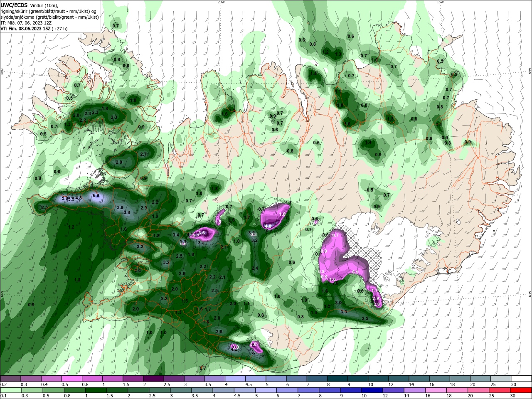Screen dimensions: 532x399
Task: Click the pale green 0.1 swatch in the lower legend
Action: (x=10, y=390)
